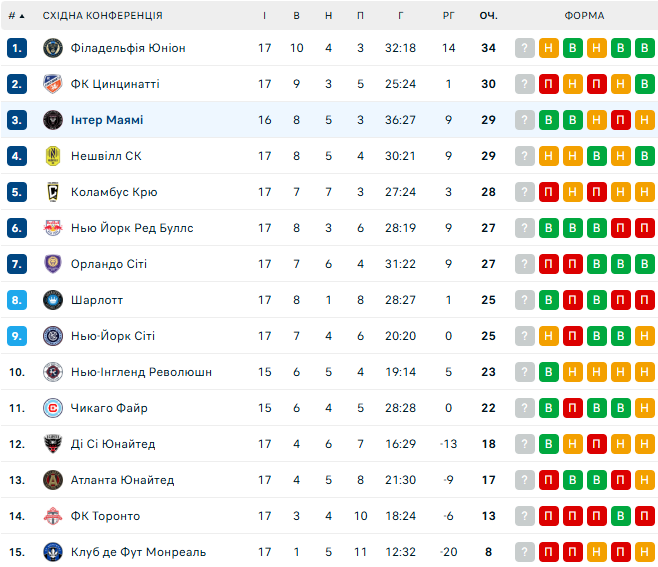Viewport: 658px width, 567px height.
Task: Click the DC United club logo
Action: click(x=53, y=444)
